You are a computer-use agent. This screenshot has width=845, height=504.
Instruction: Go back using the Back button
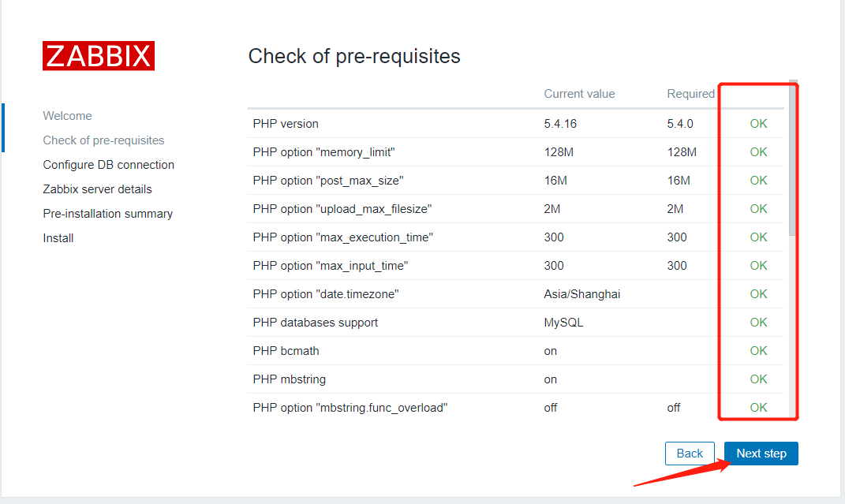pyautogui.click(x=690, y=454)
